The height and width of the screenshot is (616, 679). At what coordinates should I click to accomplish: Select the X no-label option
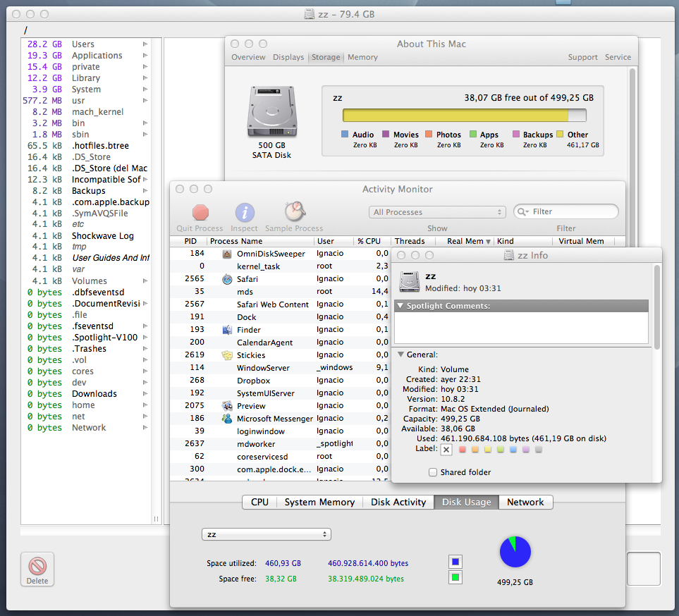click(446, 450)
